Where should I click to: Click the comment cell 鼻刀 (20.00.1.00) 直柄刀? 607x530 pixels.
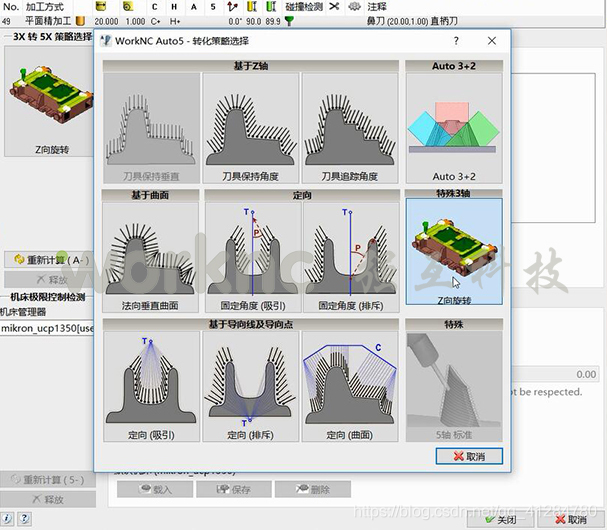click(x=412, y=21)
